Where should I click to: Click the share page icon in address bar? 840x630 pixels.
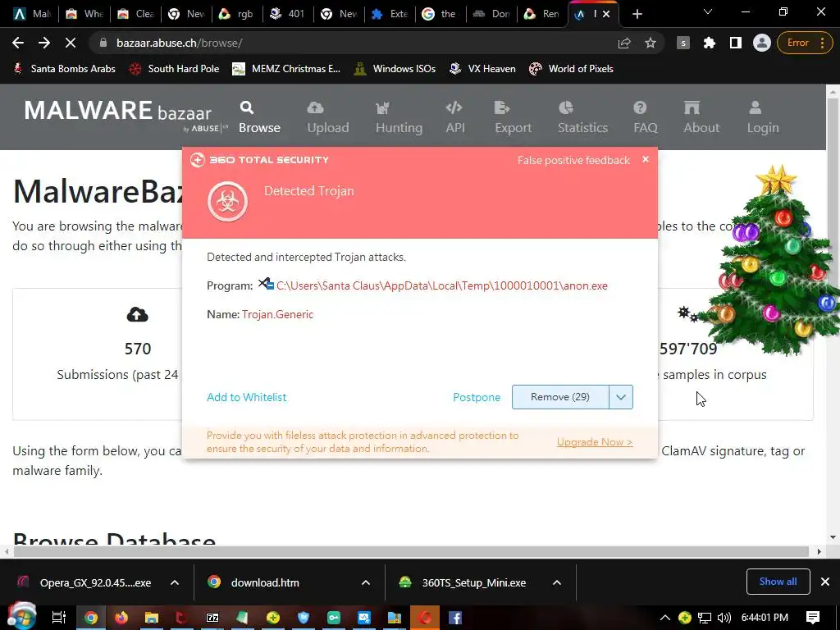tap(624, 43)
